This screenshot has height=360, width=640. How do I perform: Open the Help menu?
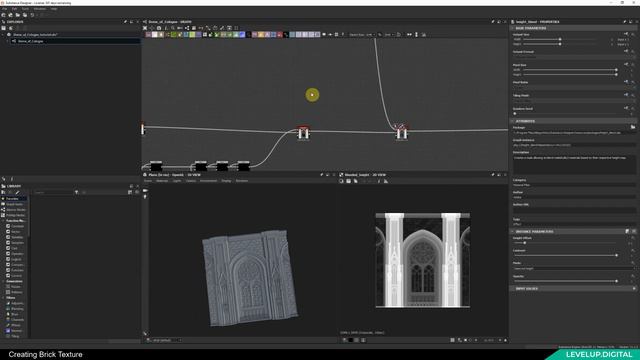(54, 9)
